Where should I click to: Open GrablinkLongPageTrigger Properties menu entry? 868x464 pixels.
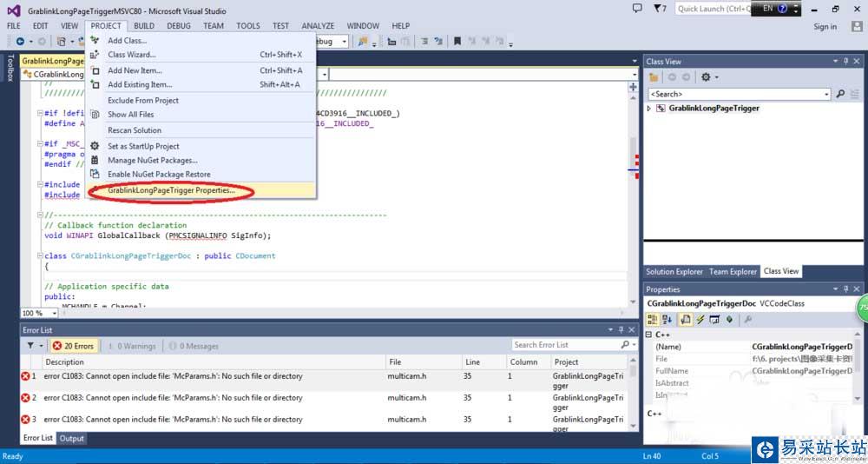point(201,190)
